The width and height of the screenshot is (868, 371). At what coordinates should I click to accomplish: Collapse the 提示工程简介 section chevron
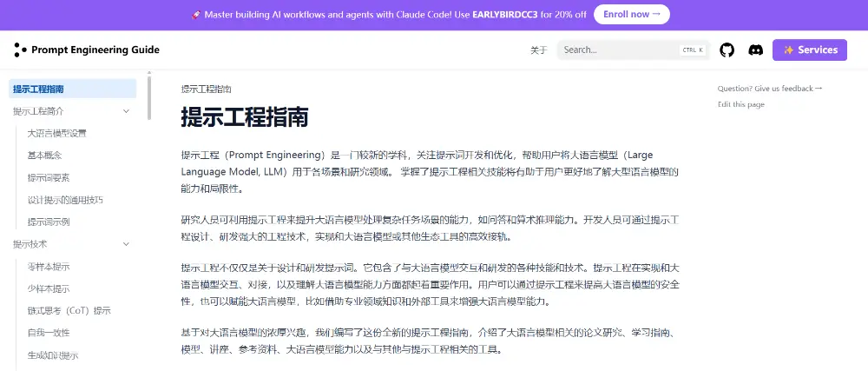click(127, 111)
